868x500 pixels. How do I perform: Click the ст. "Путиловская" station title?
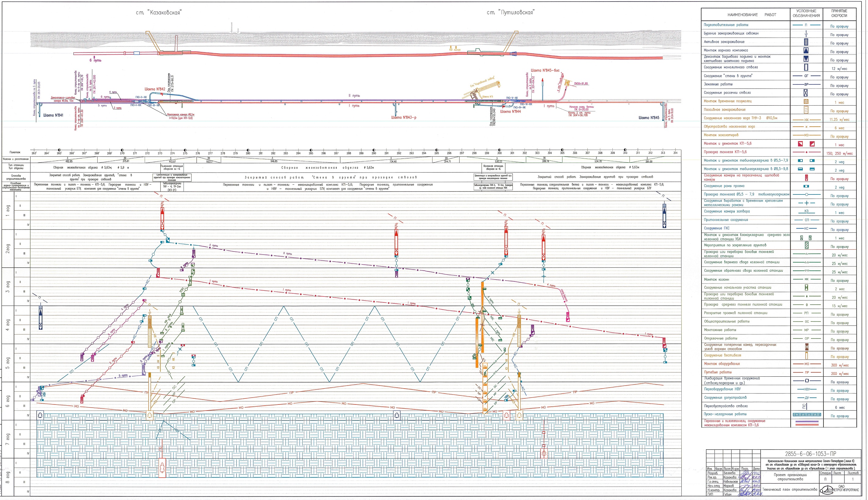(510, 13)
